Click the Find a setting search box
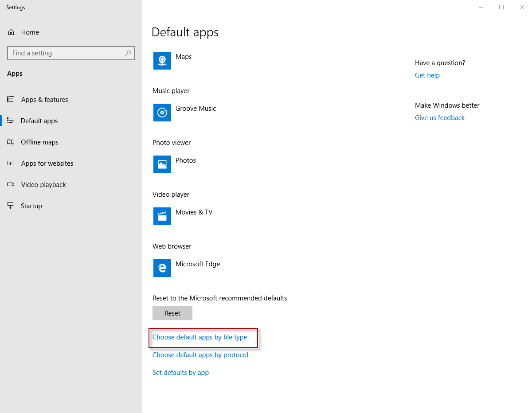This screenshot has height=413, width=532. (x=71, y=53)
